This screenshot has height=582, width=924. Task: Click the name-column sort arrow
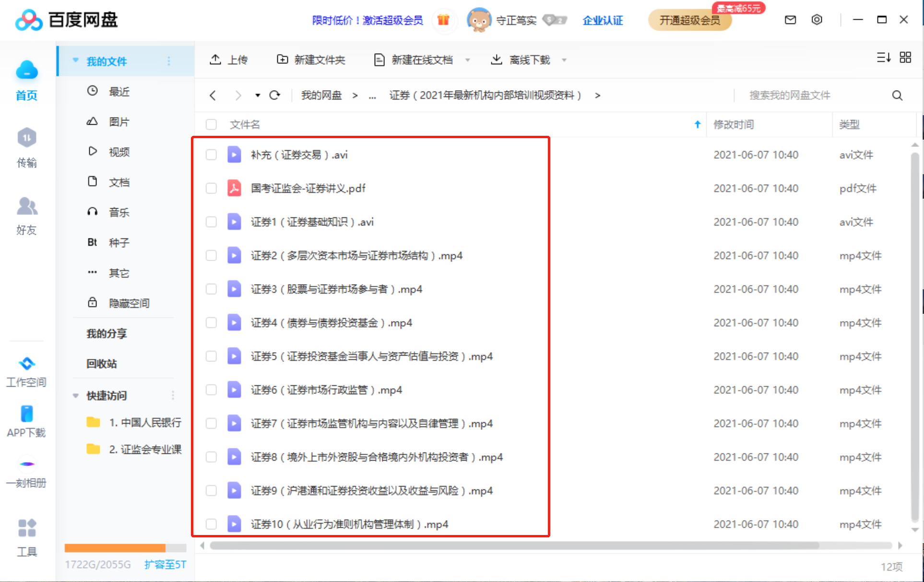(x=698, y=124)
